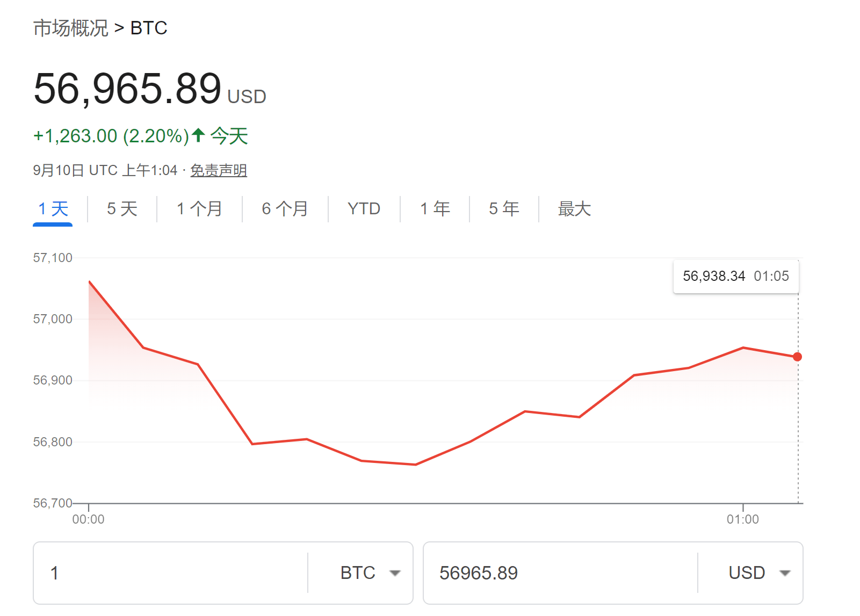
Task: Expand the USD currency dropdown arrow
Action: 785,573
